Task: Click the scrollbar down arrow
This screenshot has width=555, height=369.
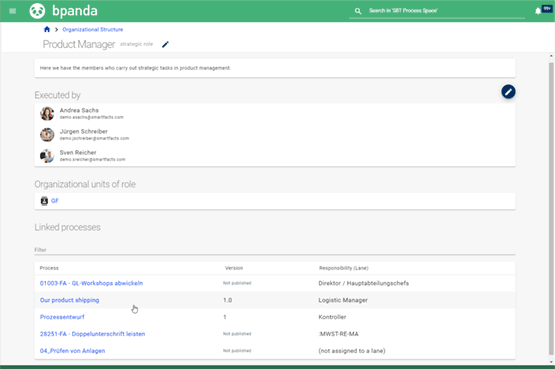Action: click(551, 362)
